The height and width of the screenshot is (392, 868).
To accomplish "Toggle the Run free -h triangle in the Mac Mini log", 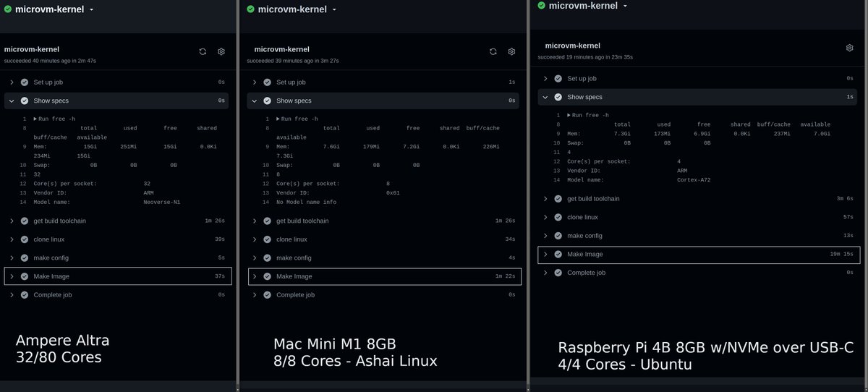I will click(x=278, y=119).
